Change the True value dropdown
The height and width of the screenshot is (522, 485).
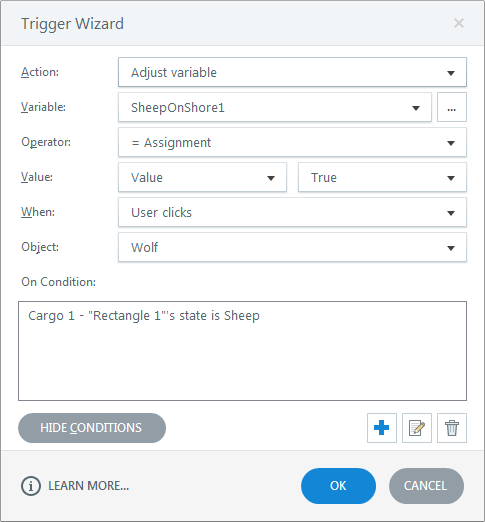382,177
